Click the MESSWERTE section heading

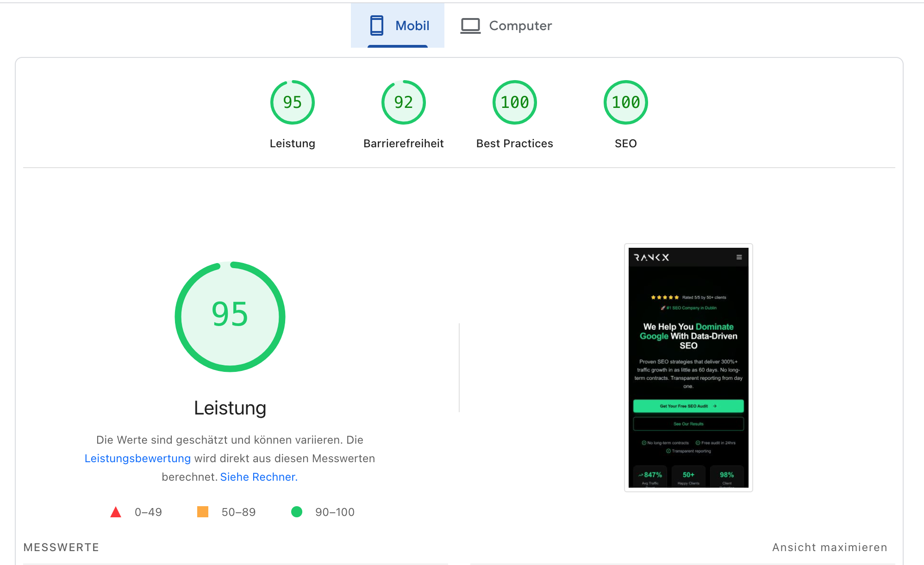click(61, 547)
